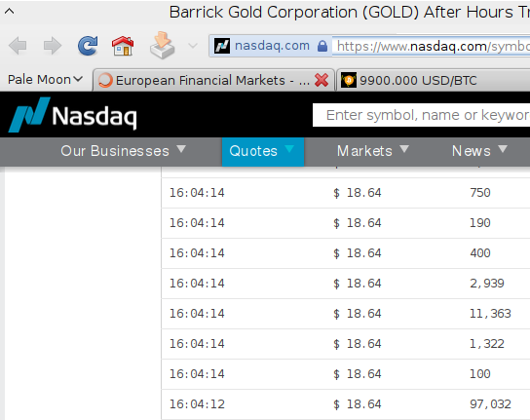Click the padlock security icon
The image size is (530, 420).
tap(322, 46)
